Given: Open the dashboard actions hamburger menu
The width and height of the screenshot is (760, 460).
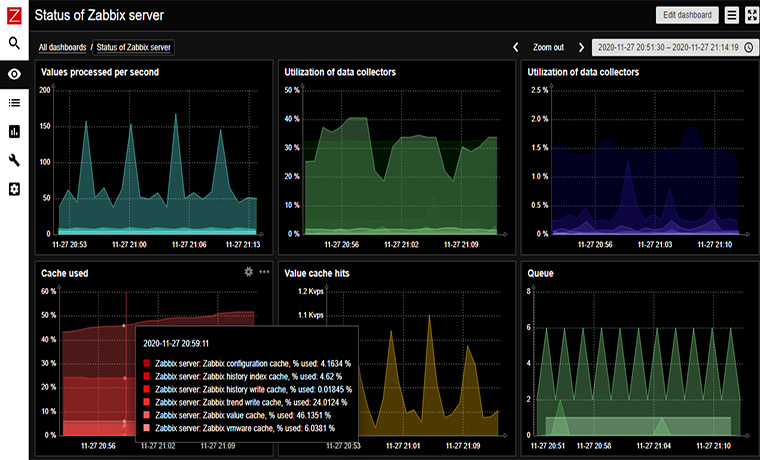Looking at the screenshot, I should pyautogui.click(x=732, y=15).
